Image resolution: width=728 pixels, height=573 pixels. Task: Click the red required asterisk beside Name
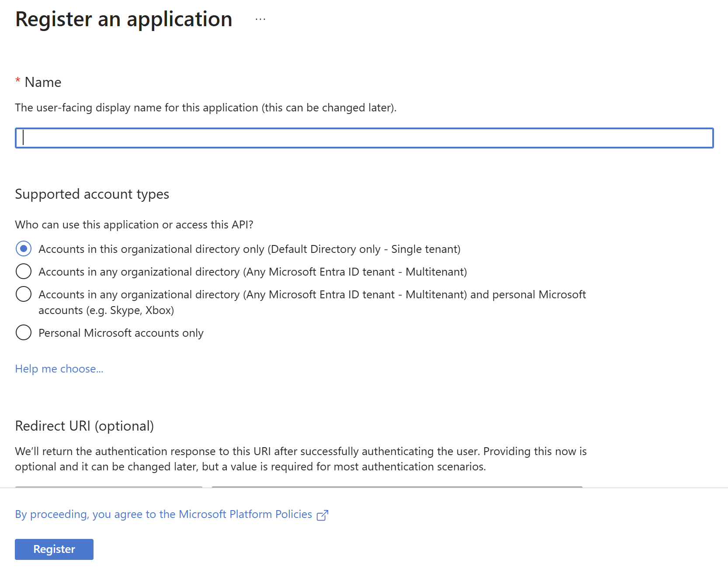[x=18, y=81]
